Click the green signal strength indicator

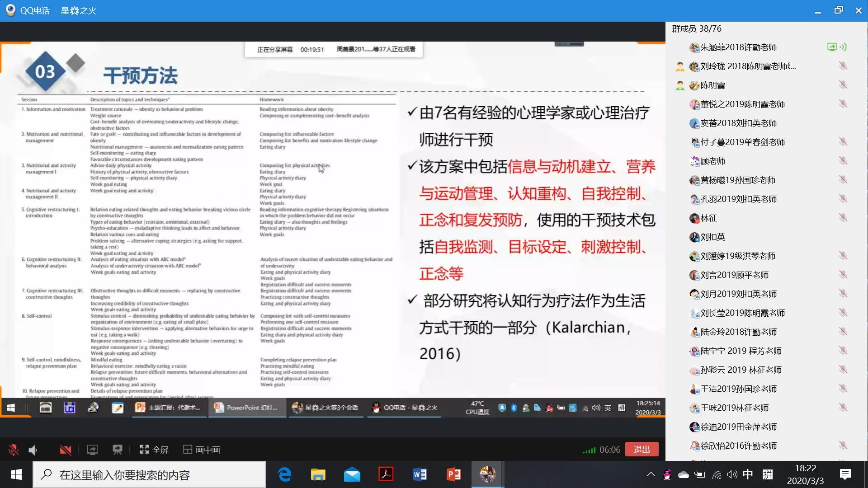[x=589, y=450]
